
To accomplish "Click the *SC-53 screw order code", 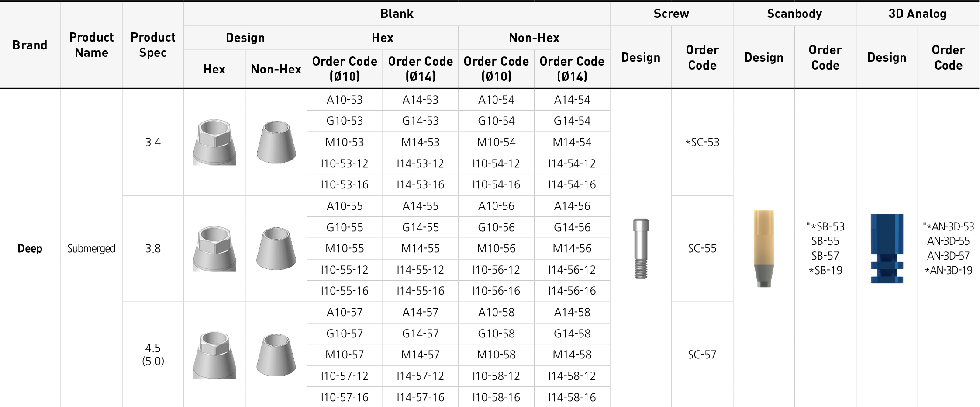I will (x=702, y=142).
